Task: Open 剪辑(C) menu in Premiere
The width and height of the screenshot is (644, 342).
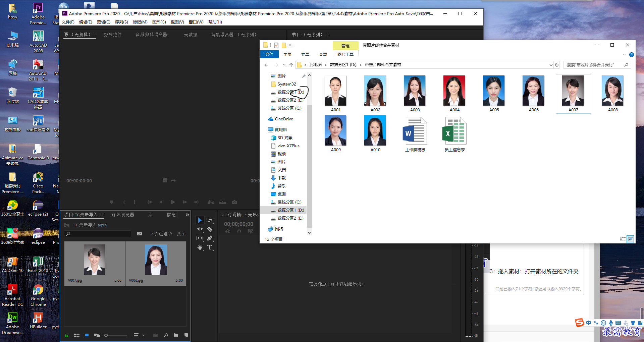Action: tap(103, 22)
